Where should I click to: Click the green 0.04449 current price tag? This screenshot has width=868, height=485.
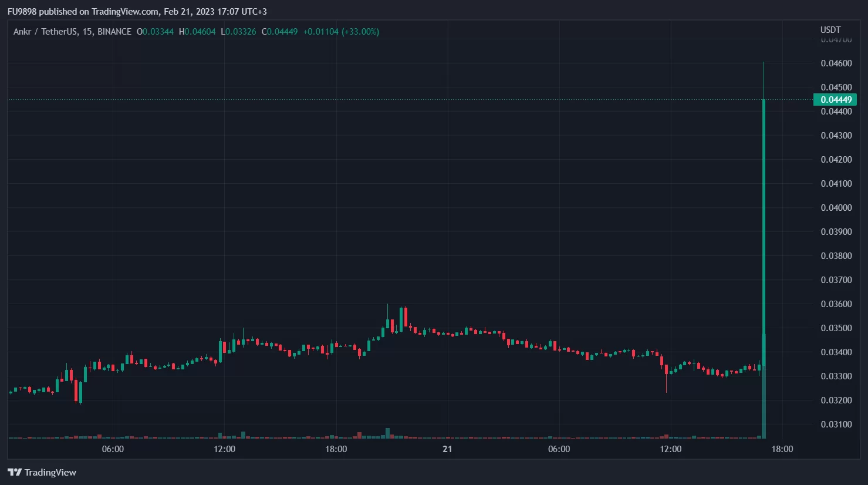point(835,100)
